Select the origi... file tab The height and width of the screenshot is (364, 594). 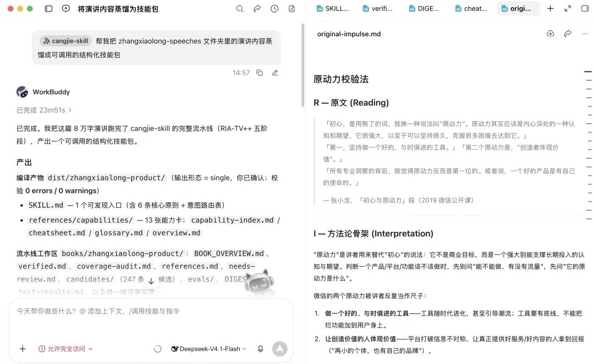coord(518,8)
